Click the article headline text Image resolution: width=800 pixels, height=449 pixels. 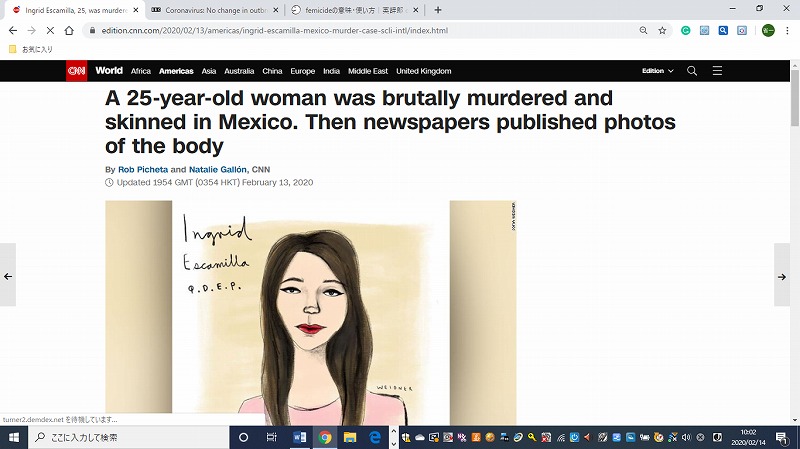tap(390, 122)
